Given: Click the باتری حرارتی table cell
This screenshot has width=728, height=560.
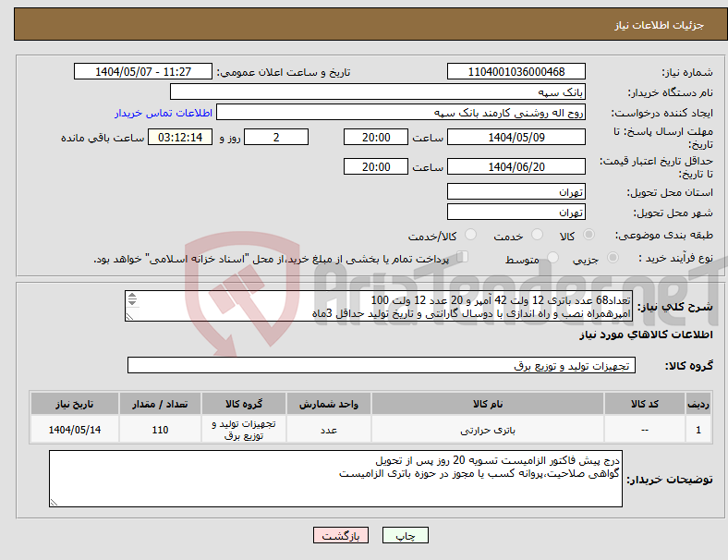Looking at the screenshot, I should pyautogui.click(x=488, y=430).
